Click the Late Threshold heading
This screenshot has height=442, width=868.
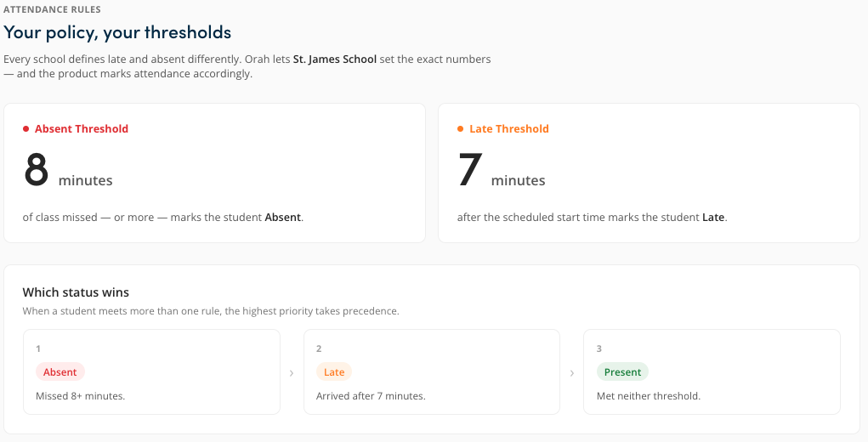[x=509, y=129]
